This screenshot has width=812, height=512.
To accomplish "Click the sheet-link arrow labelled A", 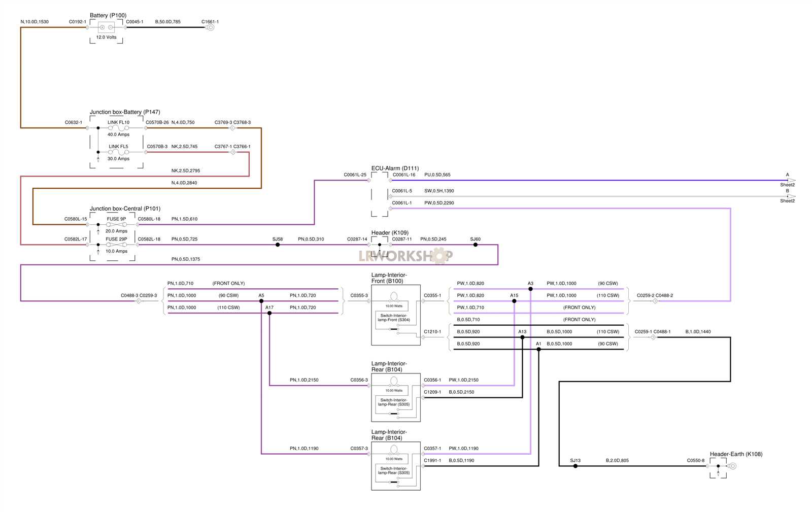I will (791, 180).
